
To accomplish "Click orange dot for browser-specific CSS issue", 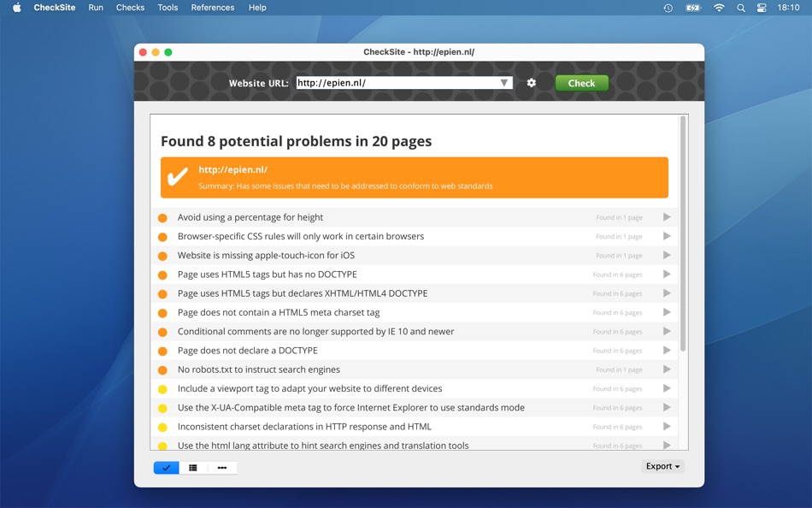I will point(162,237).
